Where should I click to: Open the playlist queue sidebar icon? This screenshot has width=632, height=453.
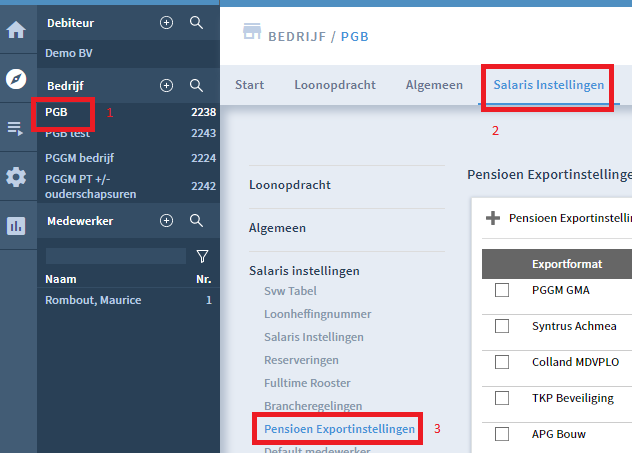[15, 129]
